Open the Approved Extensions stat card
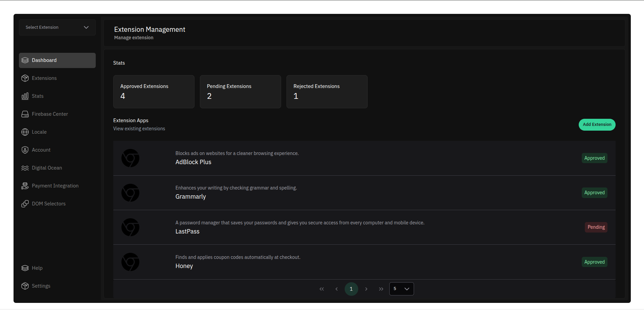The image size is (644, 310). [x=154, y=92]
